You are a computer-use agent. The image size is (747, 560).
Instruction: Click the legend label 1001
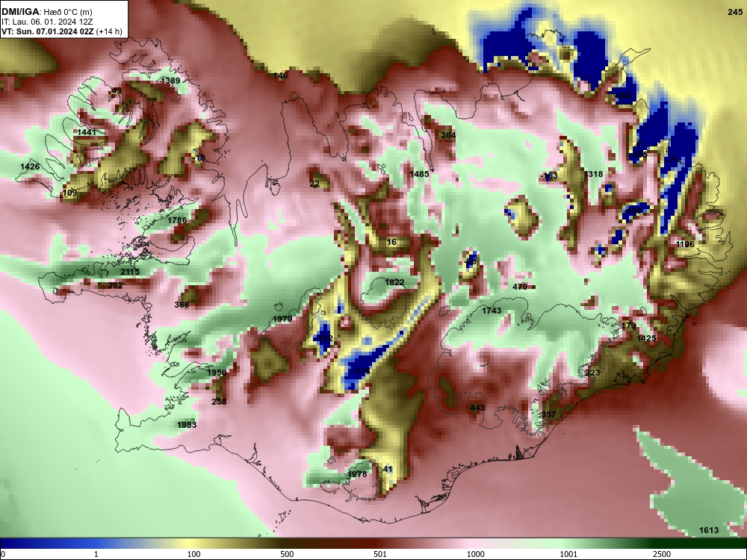coord(568,554)
